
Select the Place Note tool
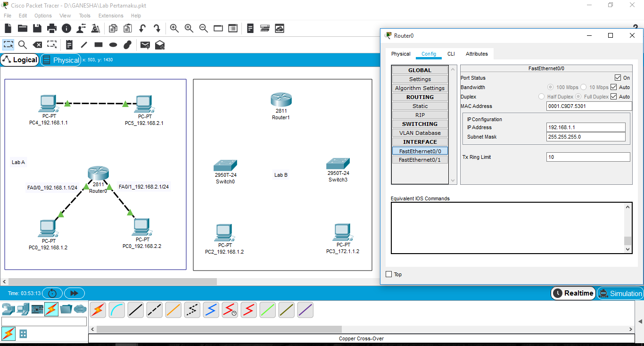click(x=69, y=45)
